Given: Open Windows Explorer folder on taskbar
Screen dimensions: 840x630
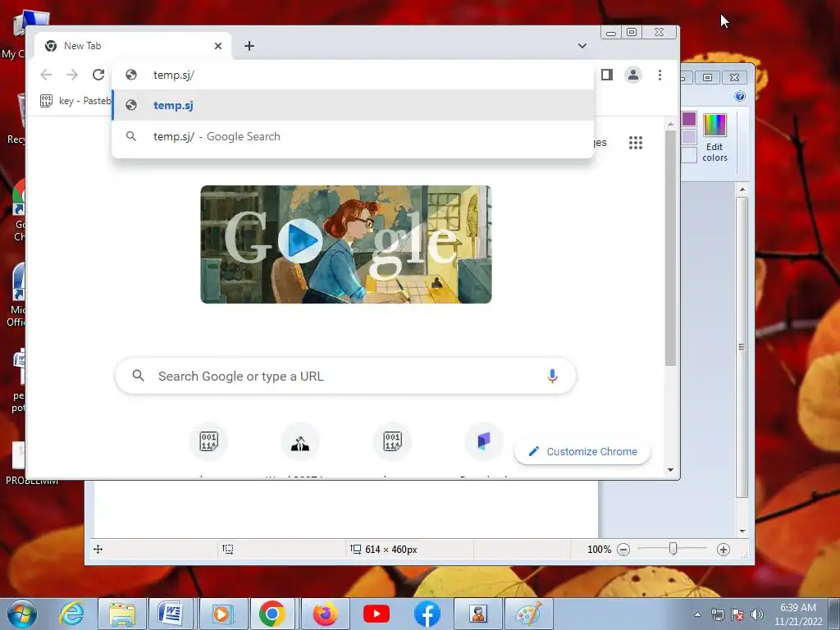Looking at the screenshot, I should click(122, 614).
